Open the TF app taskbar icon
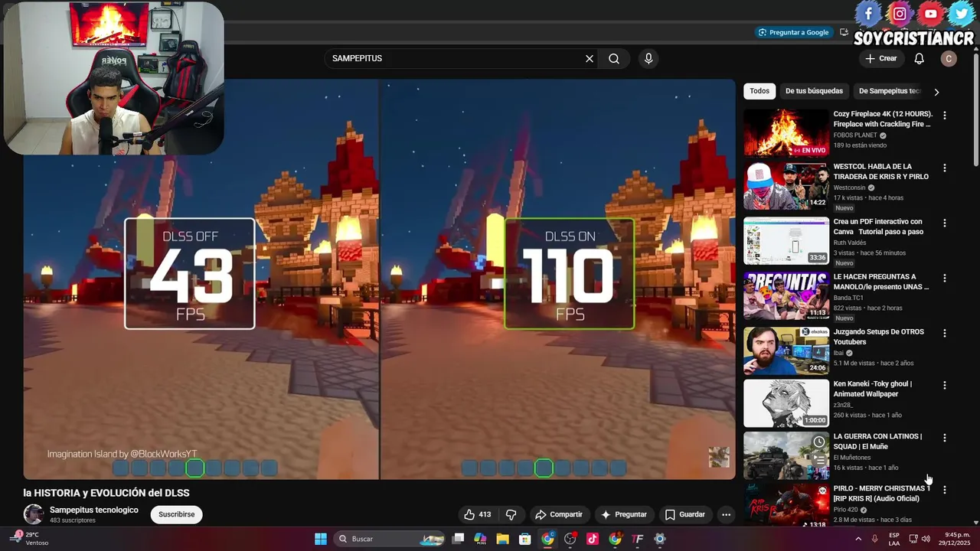980x551 pixels. [638, 539]
